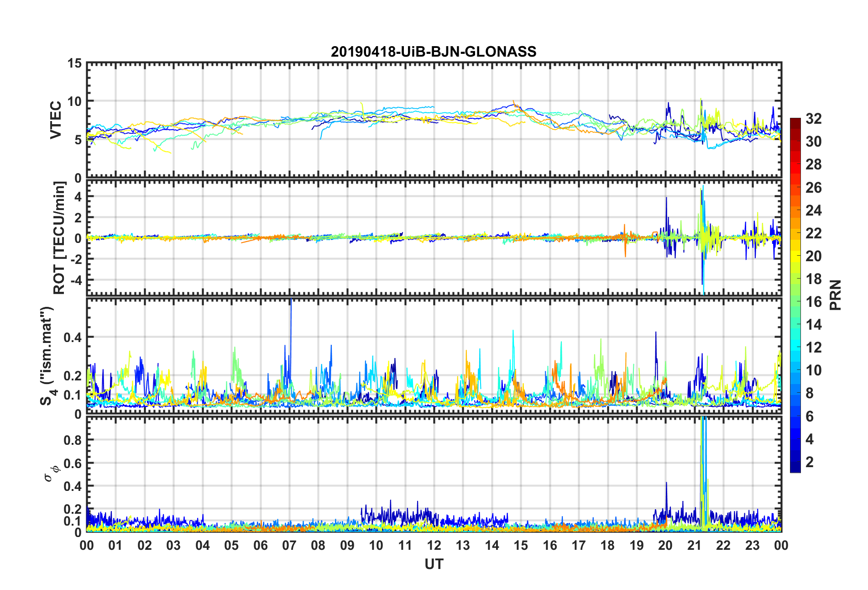Click x-axis tick label 21
This screenshot has height=590, width=868.
point(695,546)
